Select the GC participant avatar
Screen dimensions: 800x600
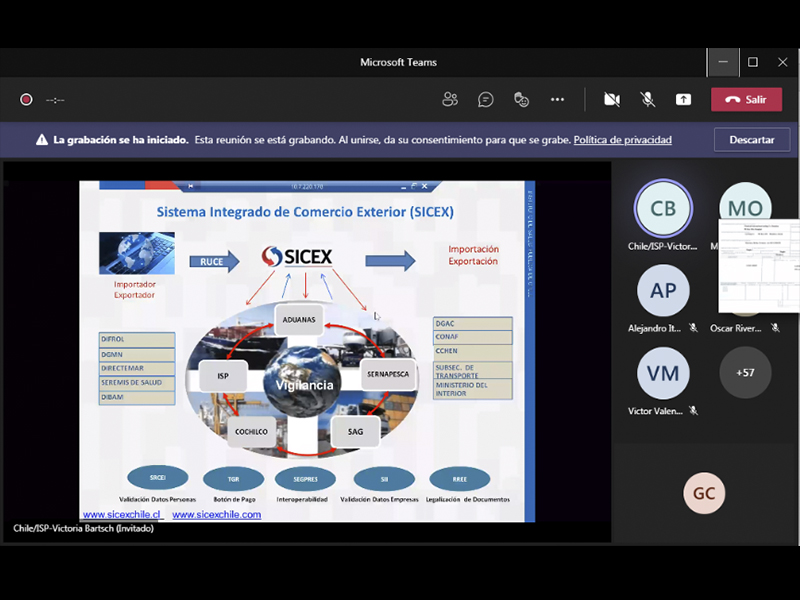point(704,493)
